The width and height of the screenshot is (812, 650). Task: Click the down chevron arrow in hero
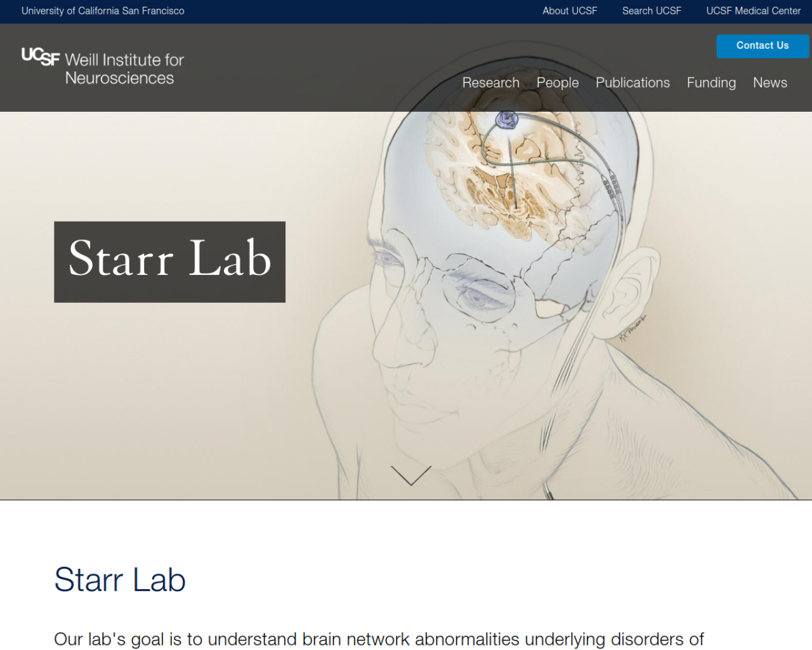[x=411, y=475]
